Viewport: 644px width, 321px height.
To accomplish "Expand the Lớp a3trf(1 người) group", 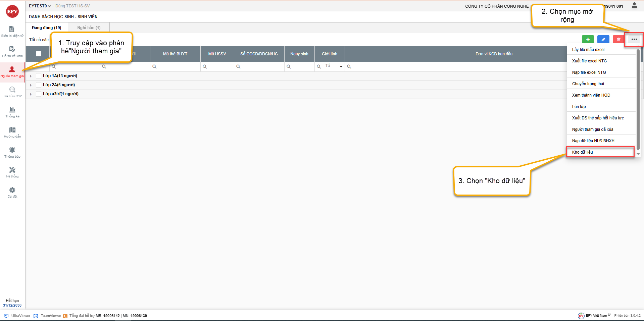I will [31, 94].
